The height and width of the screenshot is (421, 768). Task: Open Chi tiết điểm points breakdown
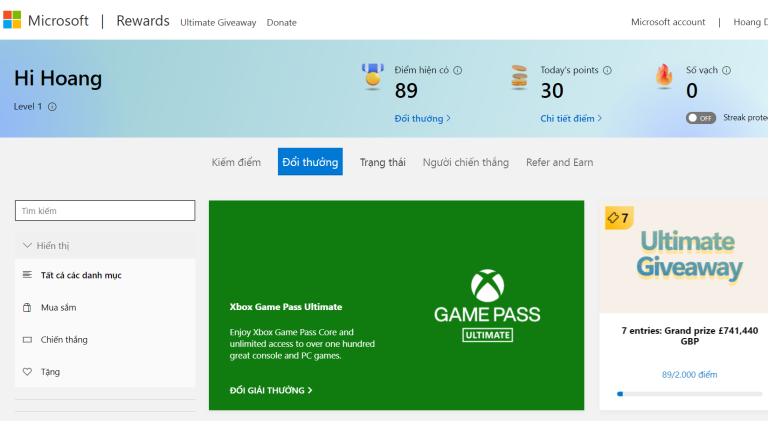pos(571,118)
